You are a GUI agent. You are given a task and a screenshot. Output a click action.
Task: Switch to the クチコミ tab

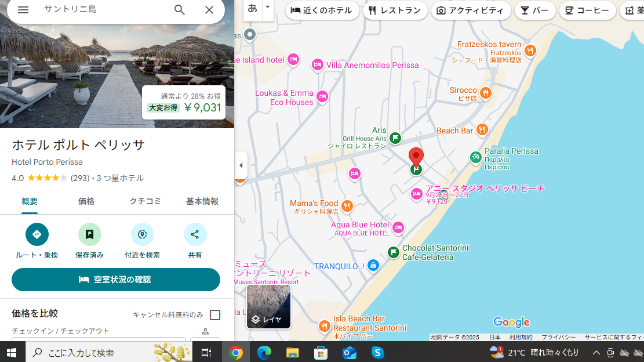coord(145,201)
